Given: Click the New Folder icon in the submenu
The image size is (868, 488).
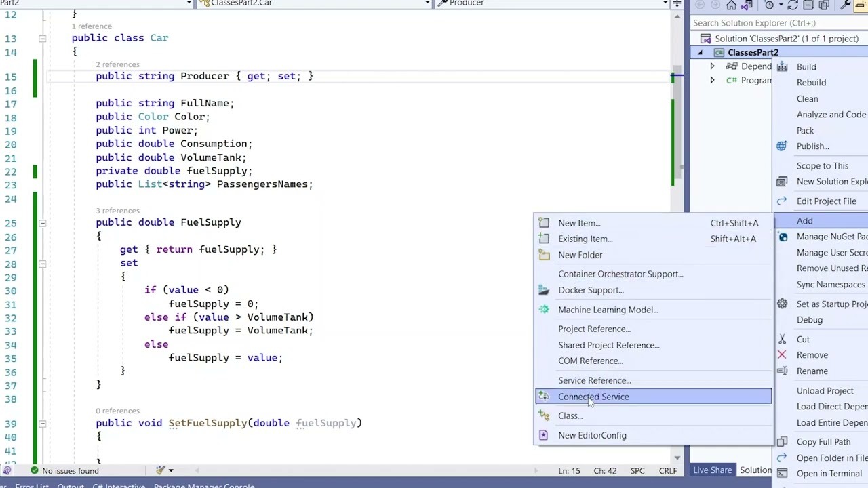Looking at the screenshot, I should click(544, 255).
